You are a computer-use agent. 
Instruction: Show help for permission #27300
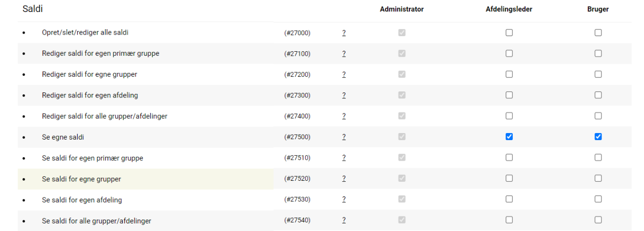344,95
